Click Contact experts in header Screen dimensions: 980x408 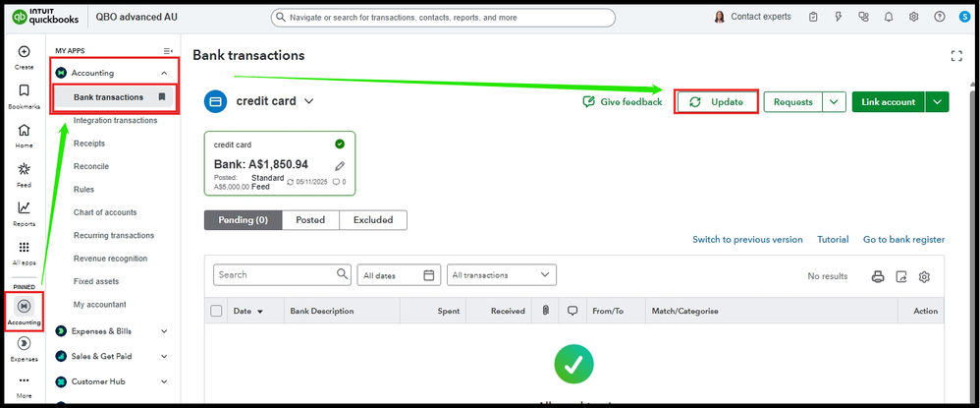[752, 17]
